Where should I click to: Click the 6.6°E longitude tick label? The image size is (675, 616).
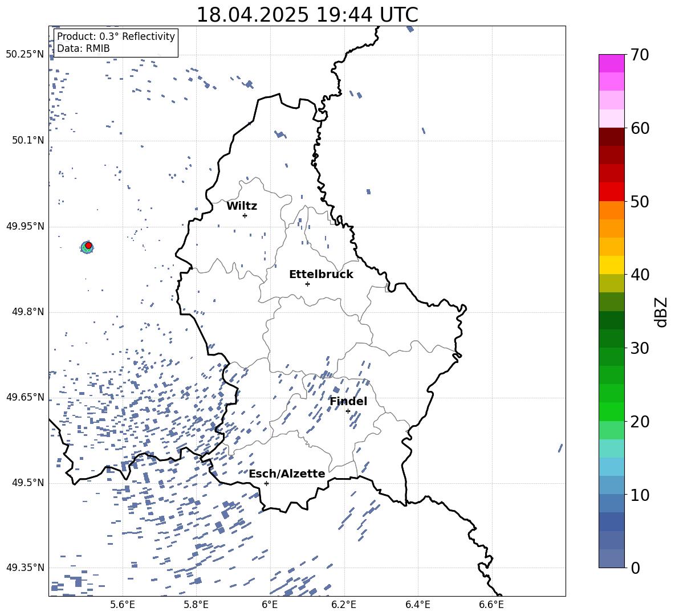[x=491, y=605]
